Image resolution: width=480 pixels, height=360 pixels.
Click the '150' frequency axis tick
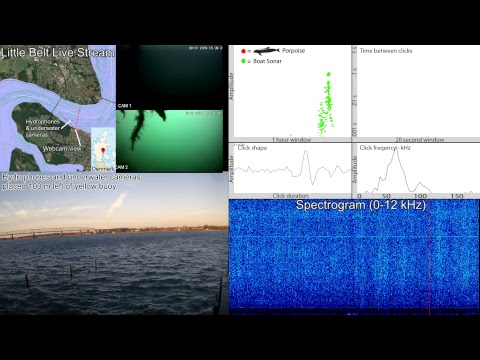coord(457,196)
